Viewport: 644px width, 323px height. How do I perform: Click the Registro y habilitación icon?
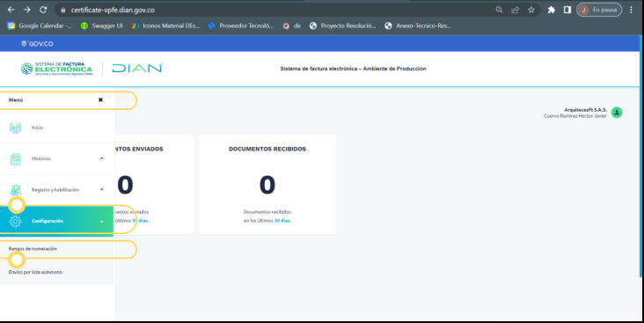[15, 190]
